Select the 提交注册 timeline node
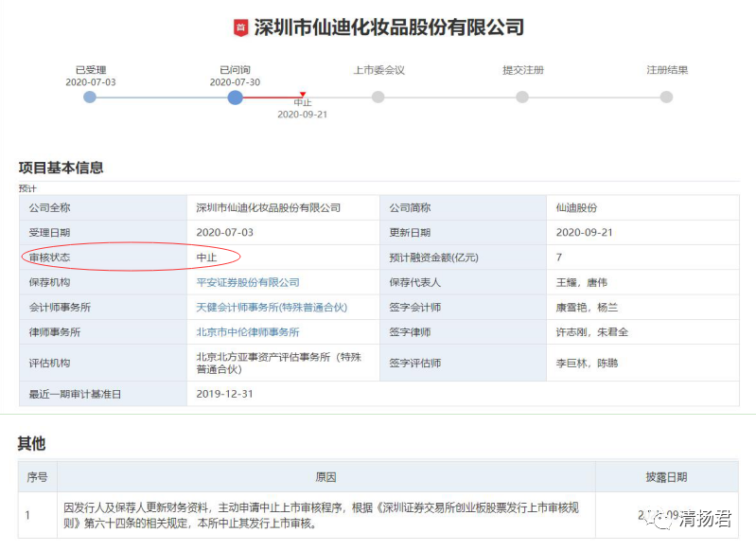 click(x=522, y=97)
